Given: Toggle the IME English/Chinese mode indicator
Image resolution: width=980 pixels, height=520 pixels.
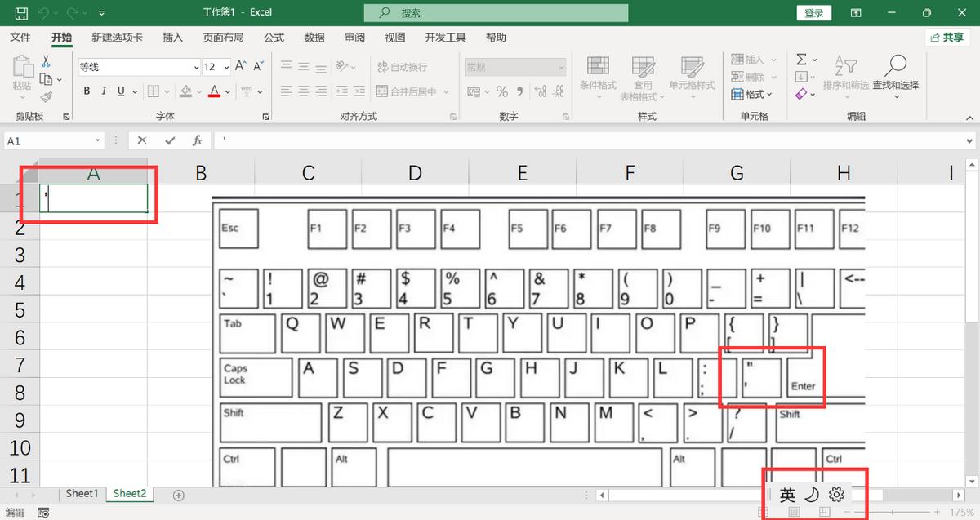Looking at the screenshot, I should coord(786,495).
